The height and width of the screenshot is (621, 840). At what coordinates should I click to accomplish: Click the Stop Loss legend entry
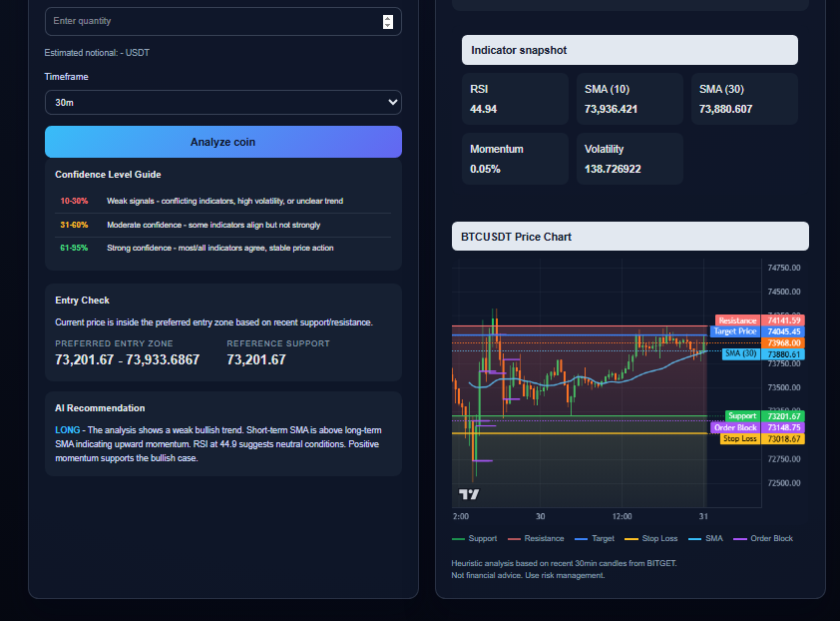tap(650, 538)
